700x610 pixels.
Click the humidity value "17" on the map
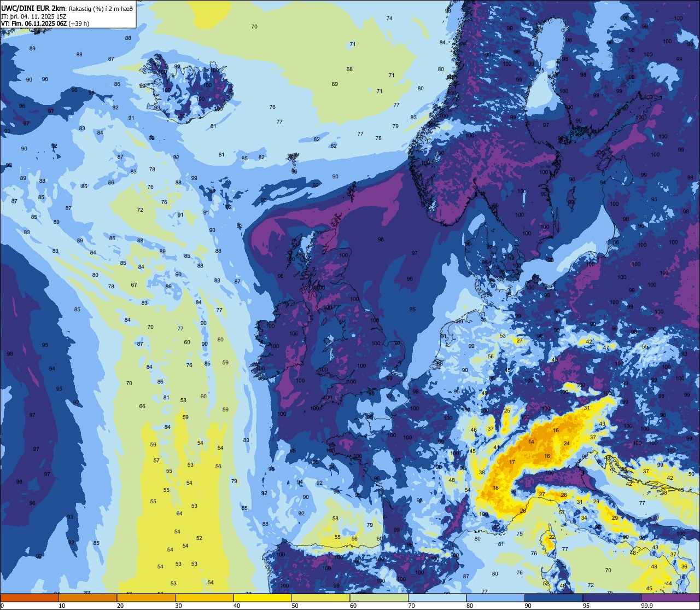pos(512,462)
